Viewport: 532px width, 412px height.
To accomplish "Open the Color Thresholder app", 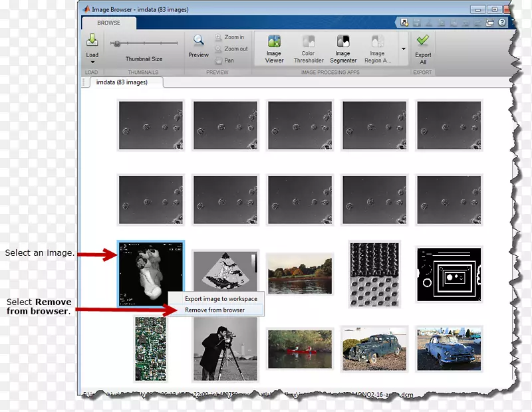I will click(x=309, y=43).
